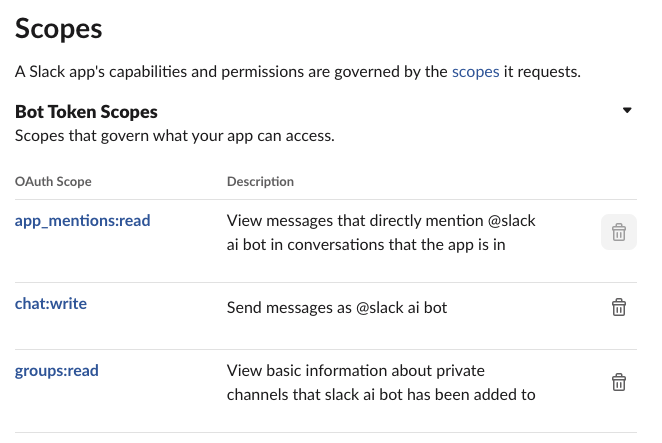This screenshot has height=443, width=662.
Task: Click the OAuth Scope column header
Action: 53,182
